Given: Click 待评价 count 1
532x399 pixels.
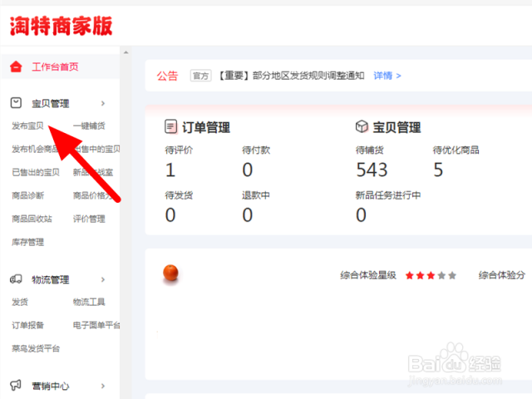Looking at the screenshot, I should click(170, 170).
